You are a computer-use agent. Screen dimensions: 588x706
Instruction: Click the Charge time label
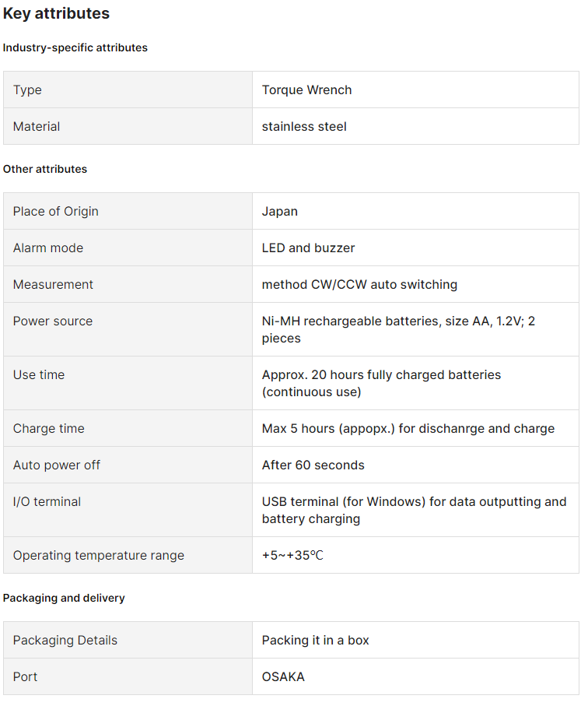48,428
